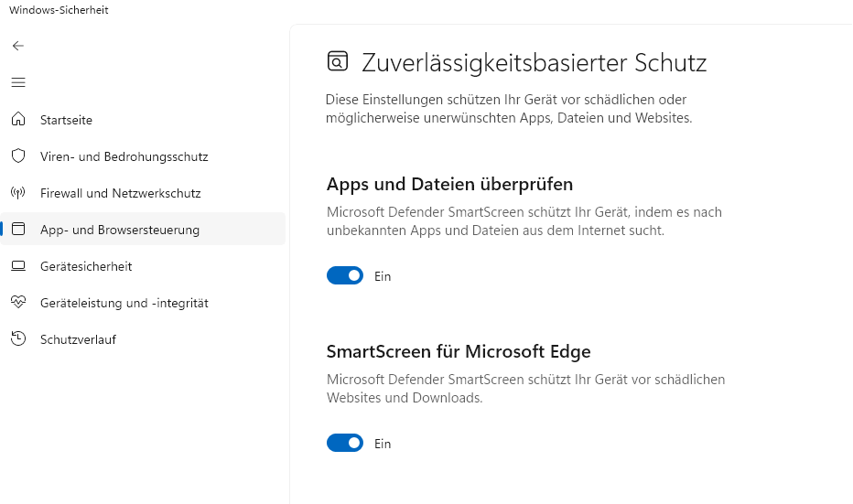
Task: Navigate to Schutzverlauf
Action: tap(78, 339)
